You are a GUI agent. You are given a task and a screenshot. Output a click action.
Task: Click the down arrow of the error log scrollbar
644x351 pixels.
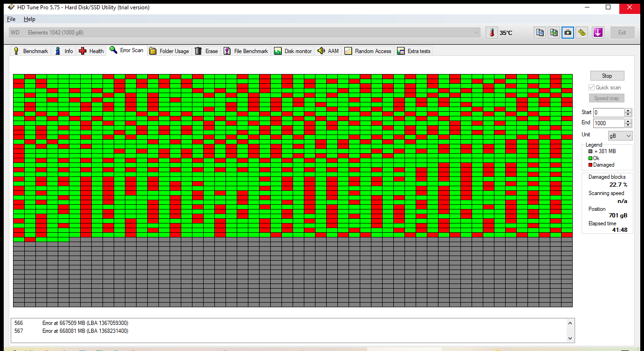pyautogui.click(x=570, y=338)
